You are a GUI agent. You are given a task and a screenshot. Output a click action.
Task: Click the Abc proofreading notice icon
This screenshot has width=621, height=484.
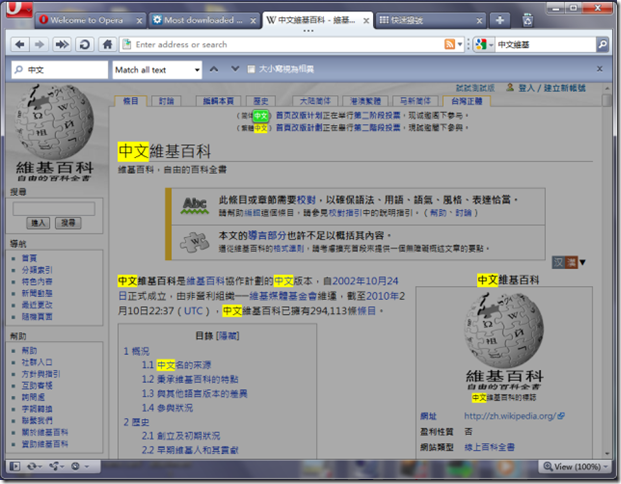(x=194, y=206)
